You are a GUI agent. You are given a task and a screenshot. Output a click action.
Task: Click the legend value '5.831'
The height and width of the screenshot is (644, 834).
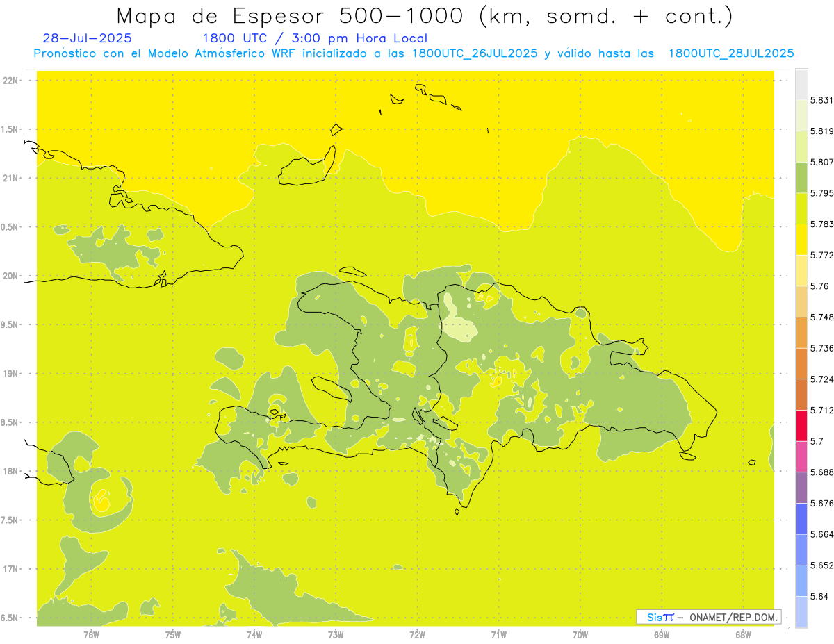click(822, 100)
